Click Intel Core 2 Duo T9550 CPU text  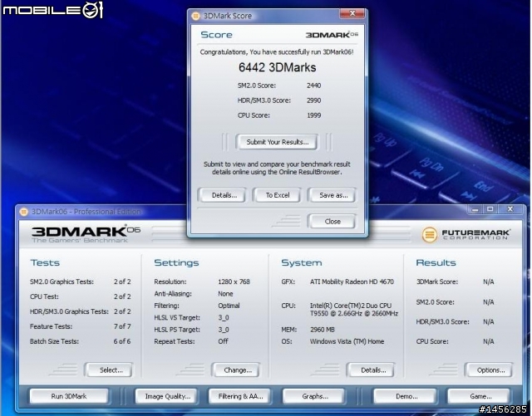[x=354, y=310]
